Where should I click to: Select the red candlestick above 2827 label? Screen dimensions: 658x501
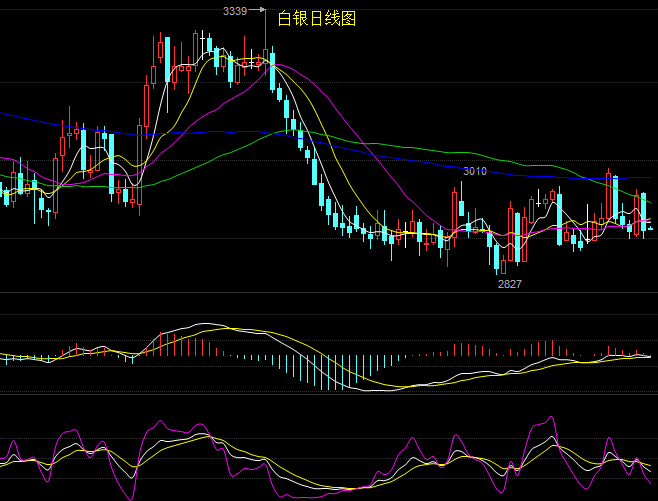point(504,266)
